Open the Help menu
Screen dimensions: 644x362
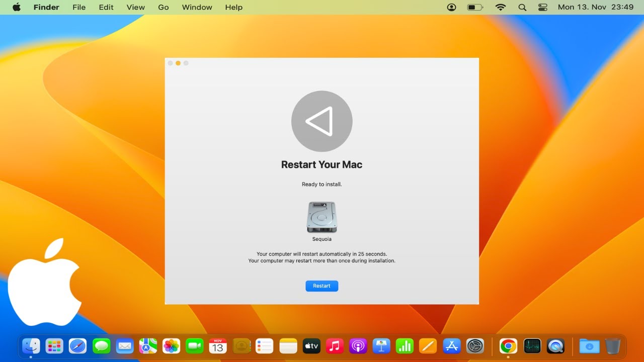pos(234,7)
